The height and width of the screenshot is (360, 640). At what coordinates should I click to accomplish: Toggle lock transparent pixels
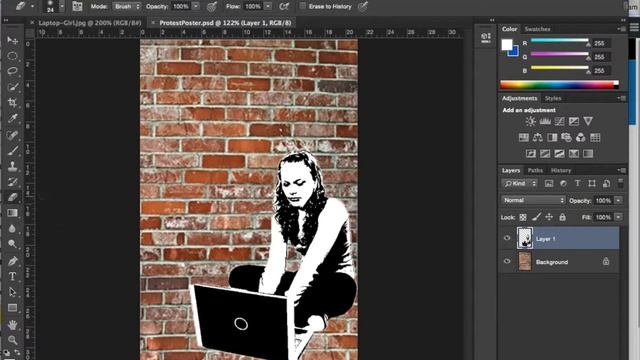pyautogui.click(x=523, y=218)
